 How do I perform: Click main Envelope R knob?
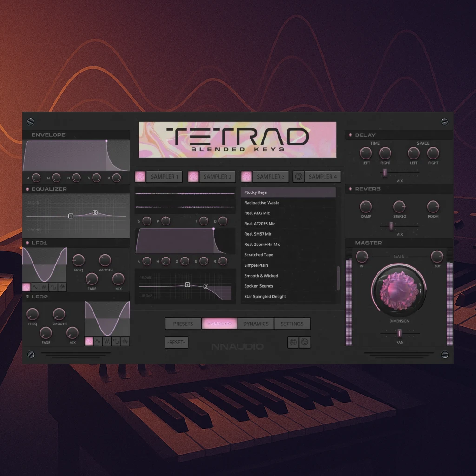point(117,178)
